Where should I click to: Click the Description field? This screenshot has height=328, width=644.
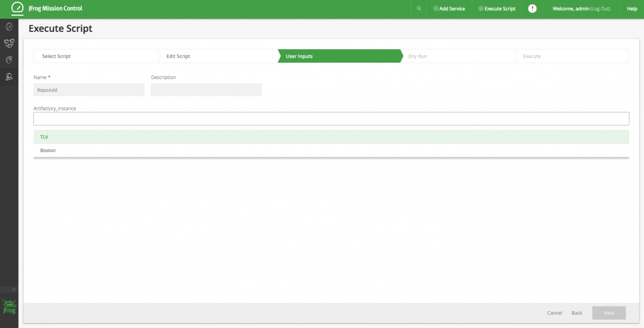pos(206,90)
